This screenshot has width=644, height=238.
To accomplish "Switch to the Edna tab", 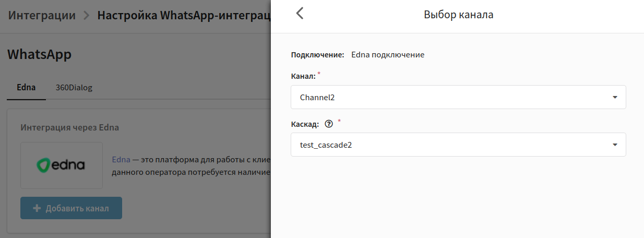I will 26,88.
